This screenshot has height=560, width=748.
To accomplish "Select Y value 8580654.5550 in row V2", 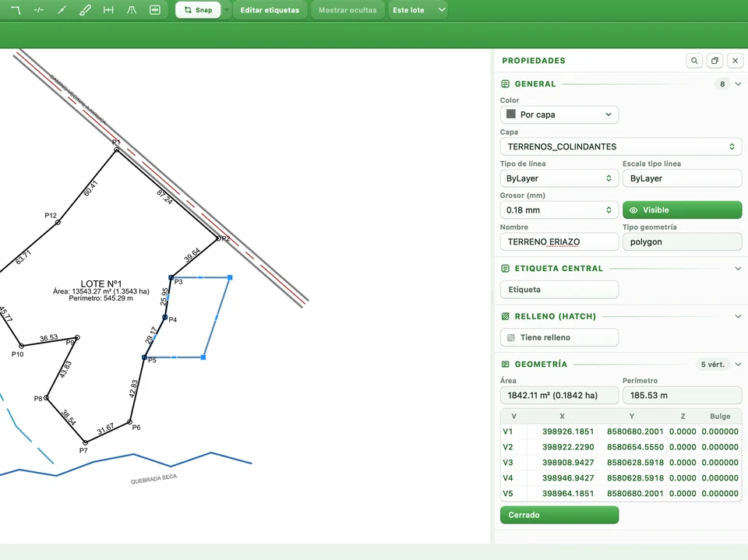I will tap(635, 447).
